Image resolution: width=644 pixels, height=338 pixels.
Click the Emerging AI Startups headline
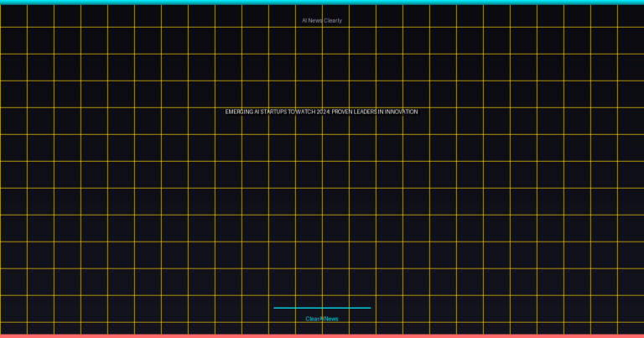pos(321,112)
